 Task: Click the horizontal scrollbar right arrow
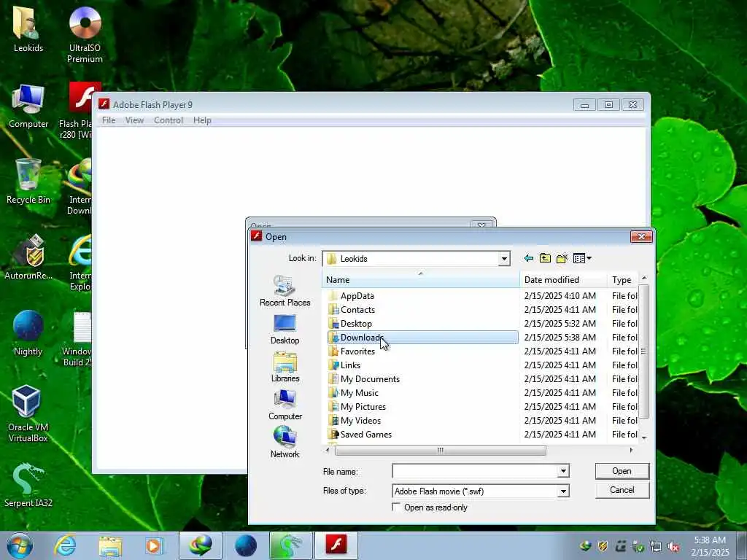631,449
